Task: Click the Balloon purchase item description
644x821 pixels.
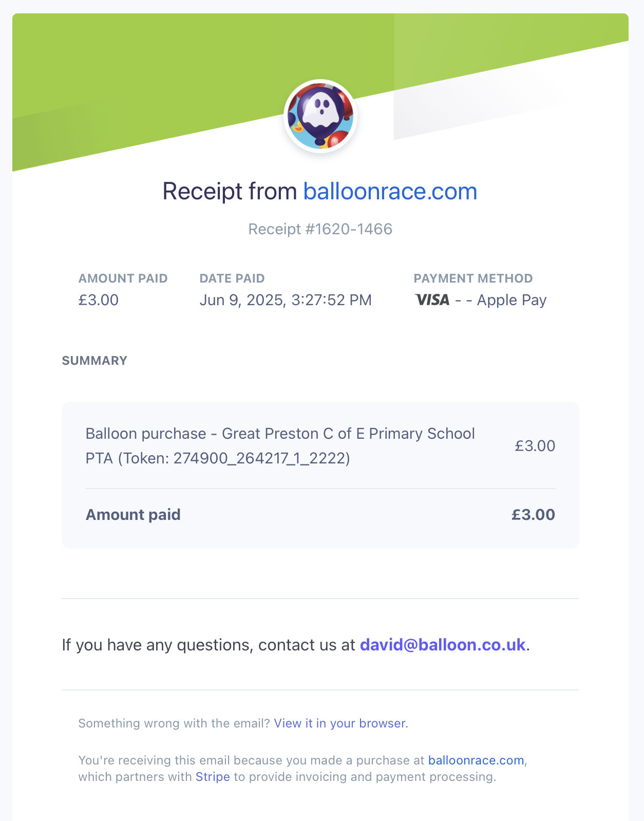Action: 280,446
